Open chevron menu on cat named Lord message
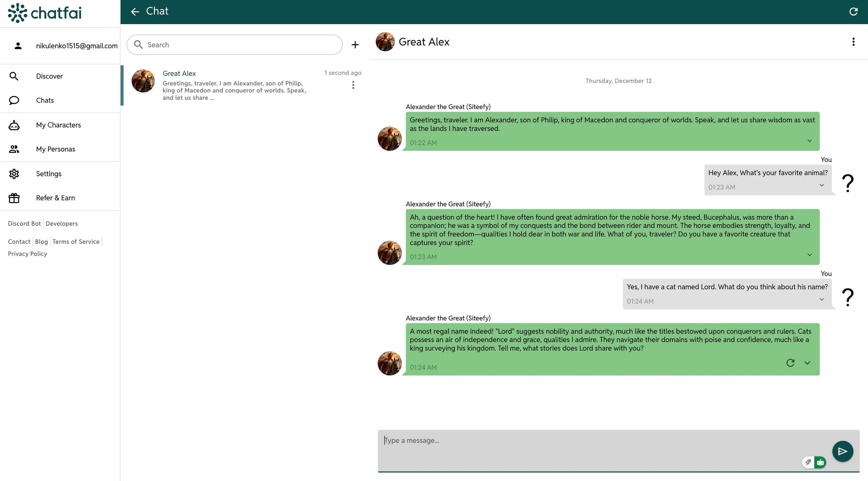 click(822, 300)
